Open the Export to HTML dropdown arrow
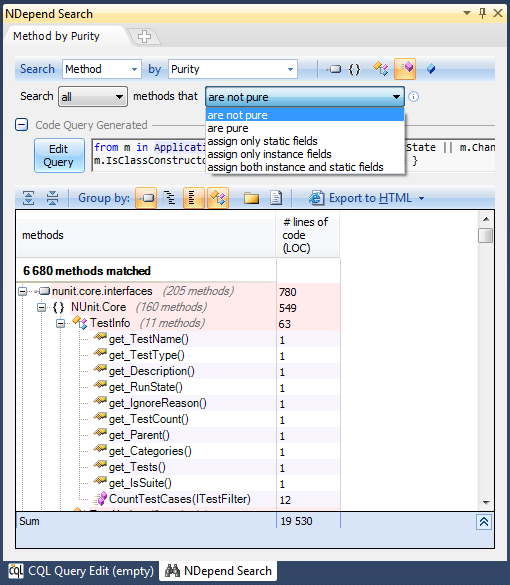510x585 pixels. click(x=421, y=198)
